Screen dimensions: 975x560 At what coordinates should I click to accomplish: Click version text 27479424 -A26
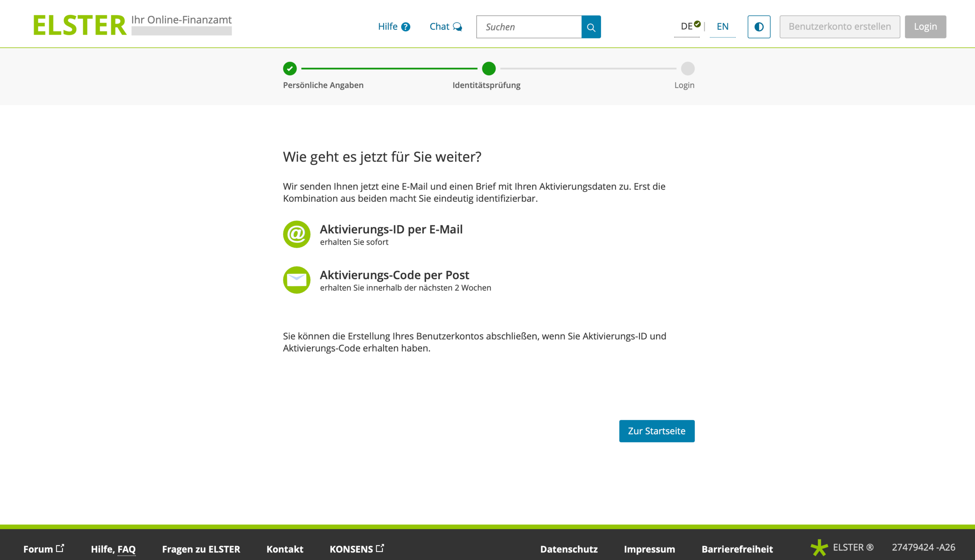[923, 547]
